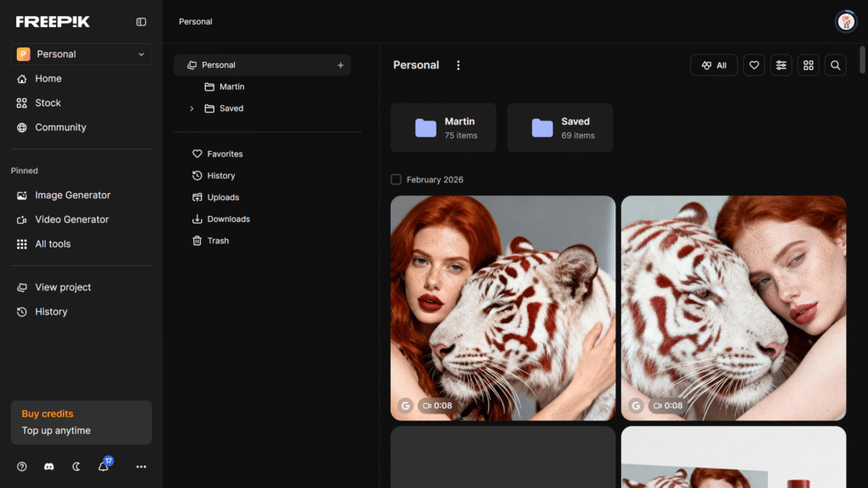
Task: Open Personal options three-dot menu
Action: (x=458, y=65)
